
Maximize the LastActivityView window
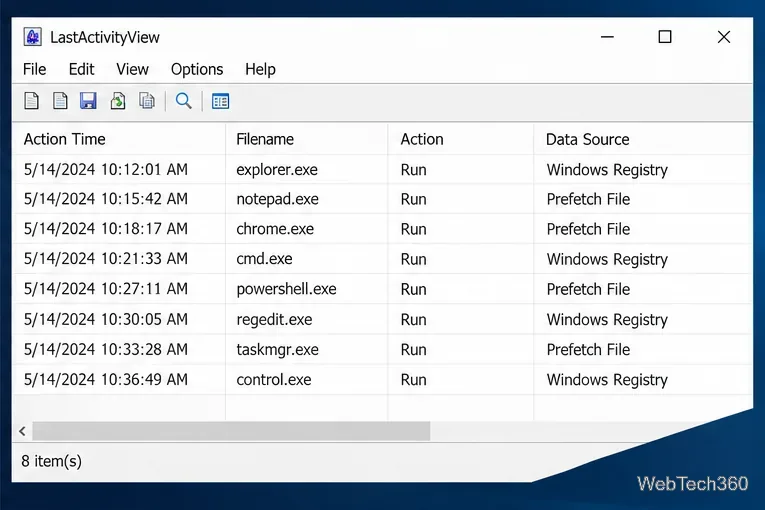[664, 37]
